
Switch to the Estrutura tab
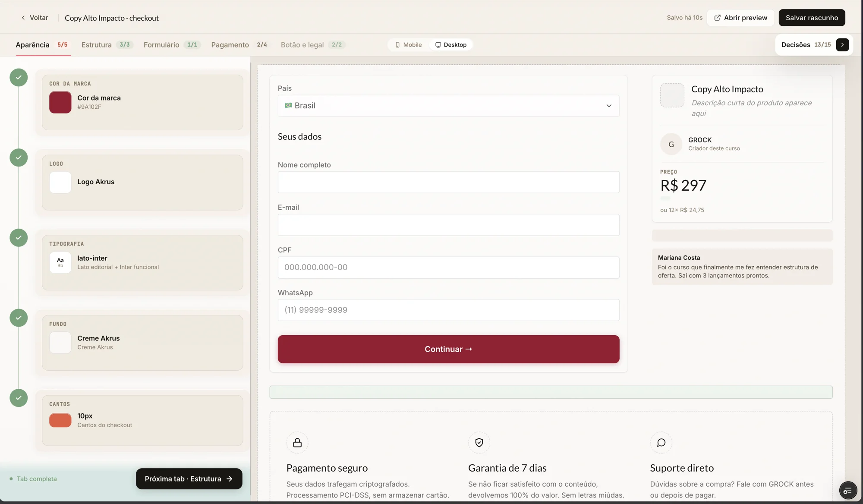(x=107, y=45)
